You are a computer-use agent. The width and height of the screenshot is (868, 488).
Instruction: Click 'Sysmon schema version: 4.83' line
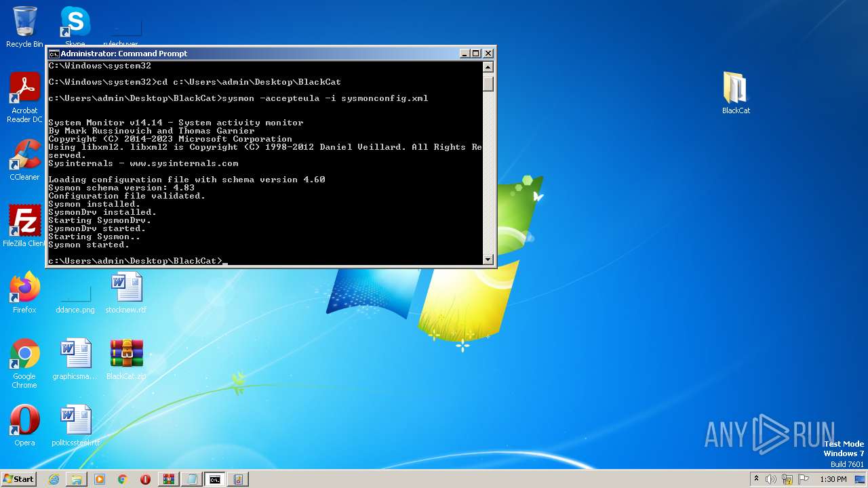click(x=121, y=188)
